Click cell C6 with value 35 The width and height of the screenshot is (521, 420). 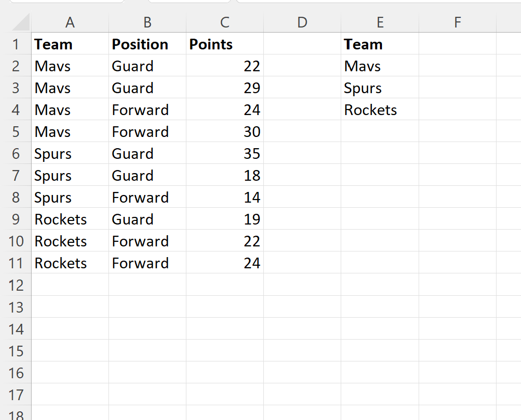click(x=225, y=154)
